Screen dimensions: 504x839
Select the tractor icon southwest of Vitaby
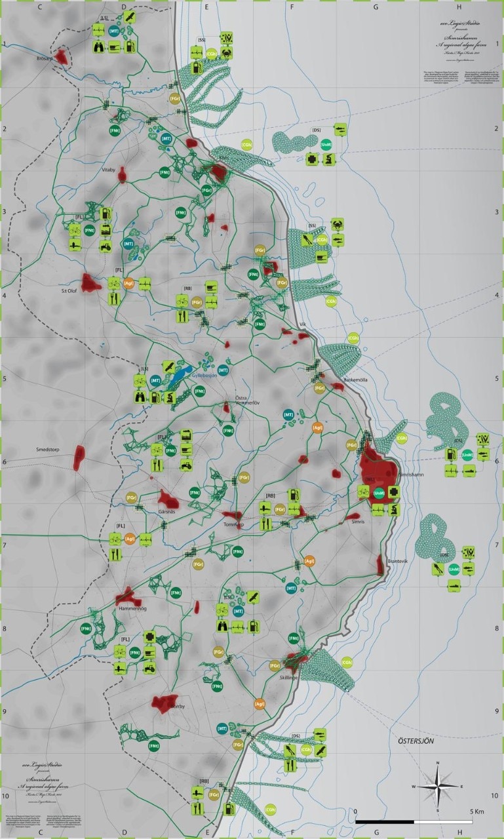click(x=105, y=245)
